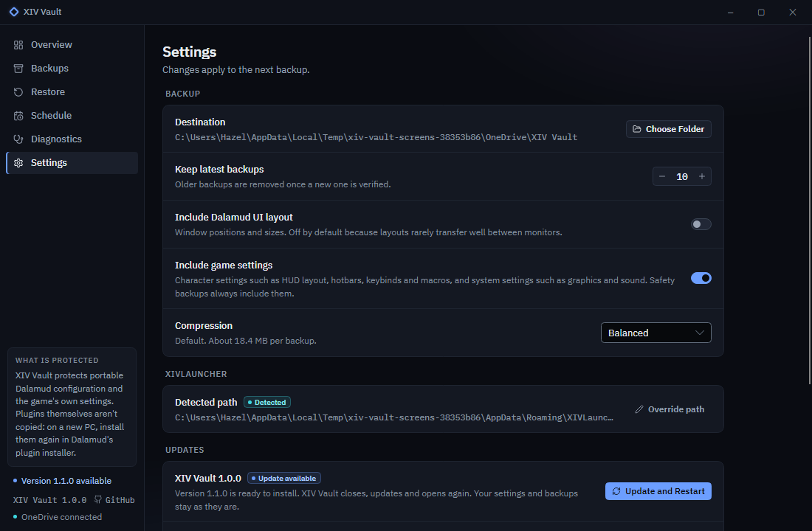Screen dimensions: 812x531
Task: Click 'About 18.4 MB per backup' text
Action: (263, 341)
